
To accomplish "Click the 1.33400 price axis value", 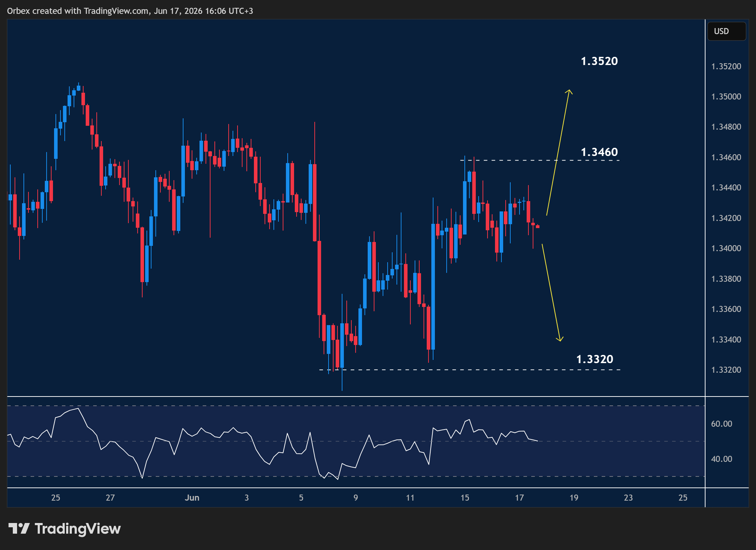I will 726,340.
